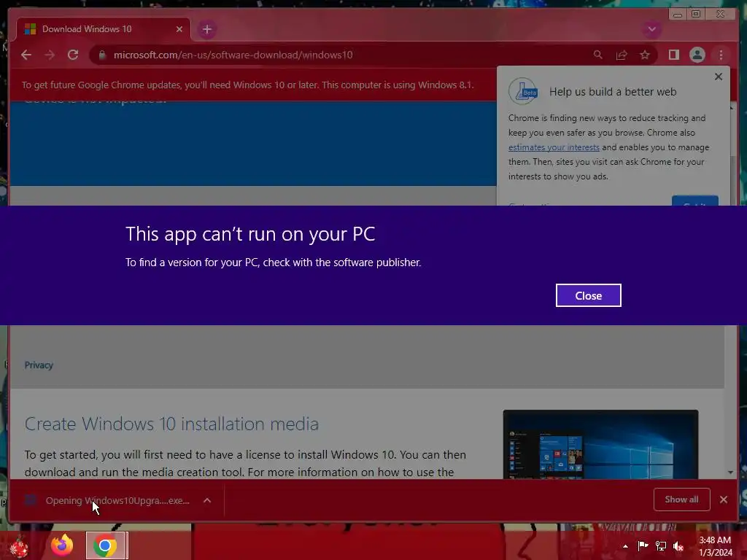The height and width of the screenshot is (560, 747).
Task: Show all downloads
Action: 682,499
